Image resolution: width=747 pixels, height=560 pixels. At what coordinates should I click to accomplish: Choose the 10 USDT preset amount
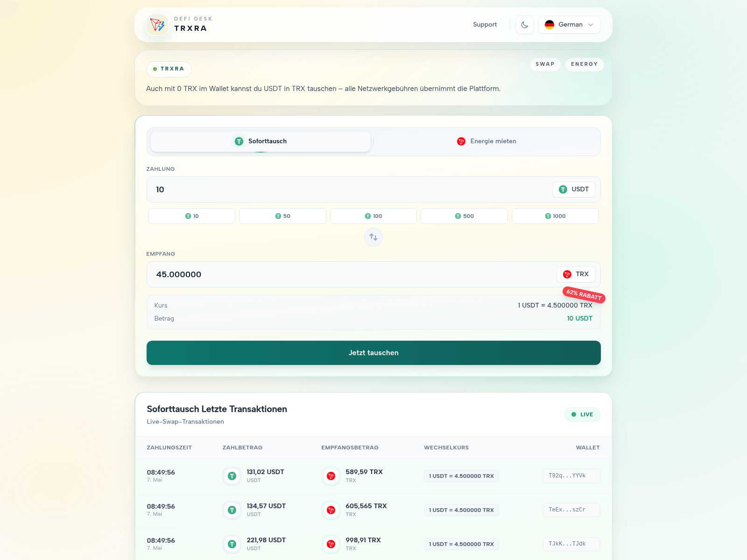point(192,216)
